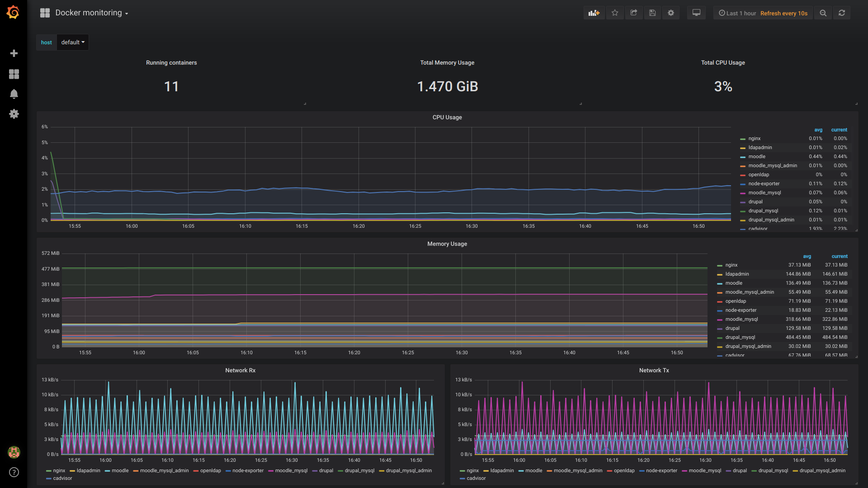This screenshot has height=488, width=868.
Task: Refresh the dashboard now
Action: (x=842, y=13)
